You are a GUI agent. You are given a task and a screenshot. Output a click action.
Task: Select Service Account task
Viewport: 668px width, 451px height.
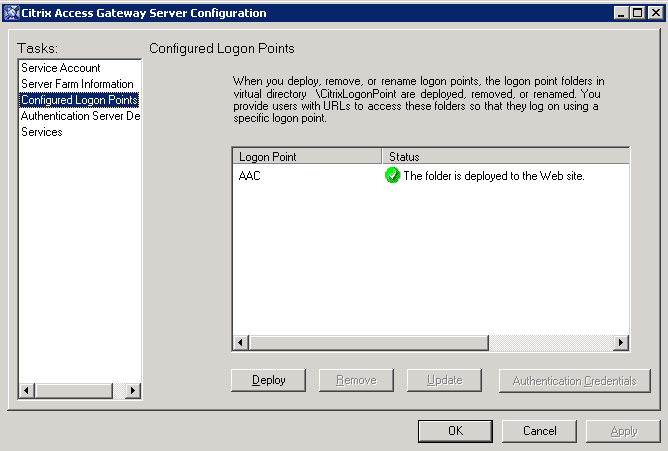coord(61,68)
